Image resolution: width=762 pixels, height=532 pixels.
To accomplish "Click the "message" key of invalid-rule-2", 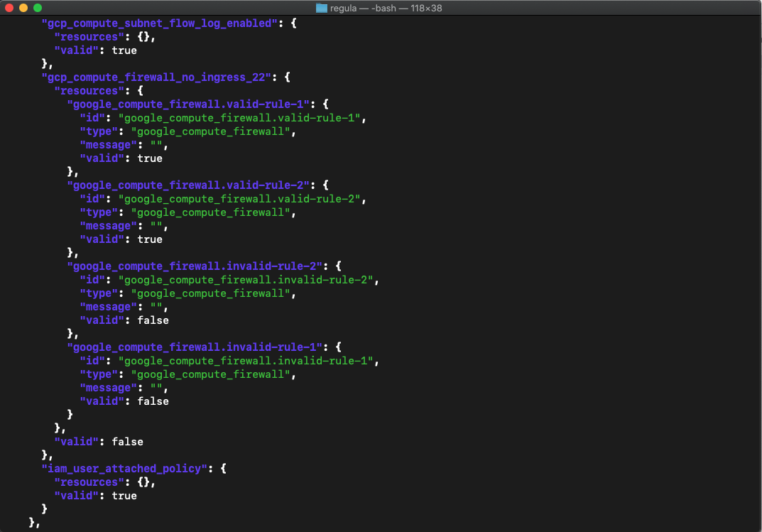I will 109,307.
